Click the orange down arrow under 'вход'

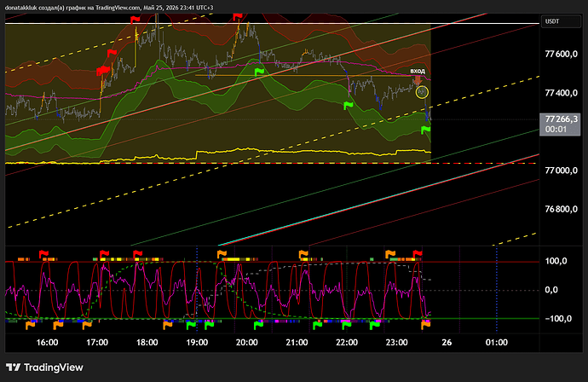pyautogui.click(x=418, y=80)
